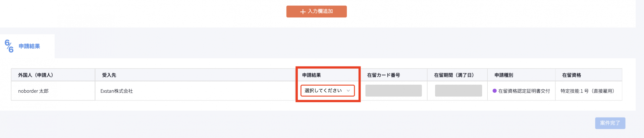Click the 在留カード番号 column header
The image size is (644, 138).
(x=383, y=75)
